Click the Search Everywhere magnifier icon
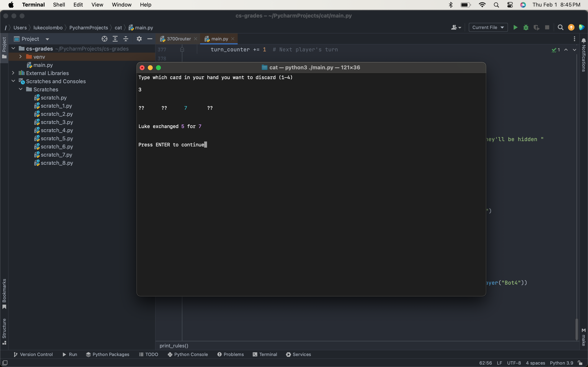 click(560, 28)
